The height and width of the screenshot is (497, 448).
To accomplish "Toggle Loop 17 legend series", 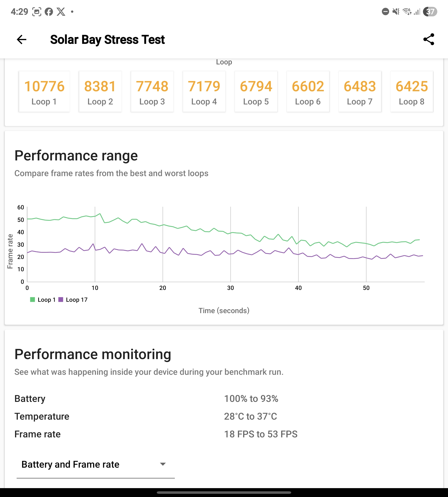I will pyautogui.click(x=76, y=300).
